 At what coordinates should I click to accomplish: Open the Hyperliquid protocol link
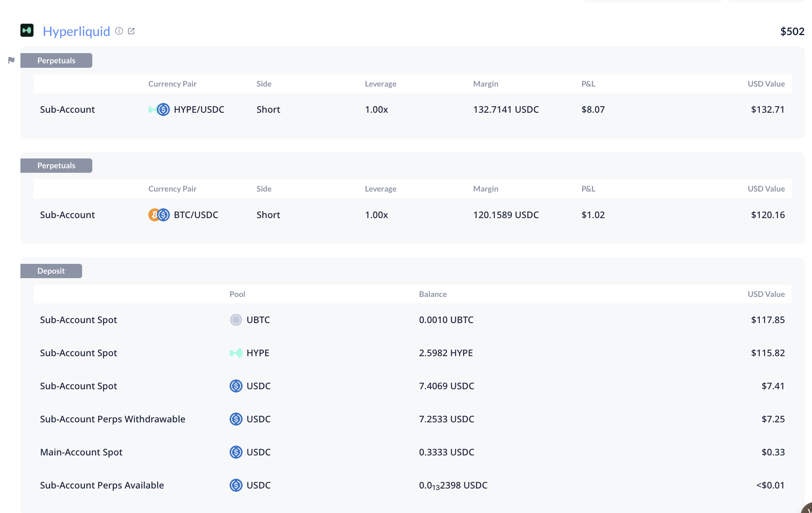point(76,31)
